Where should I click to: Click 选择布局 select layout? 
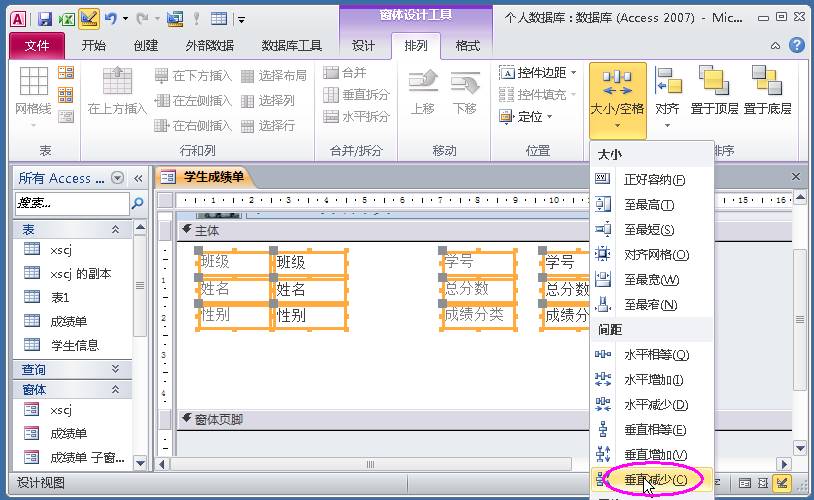tap(274, 76)
